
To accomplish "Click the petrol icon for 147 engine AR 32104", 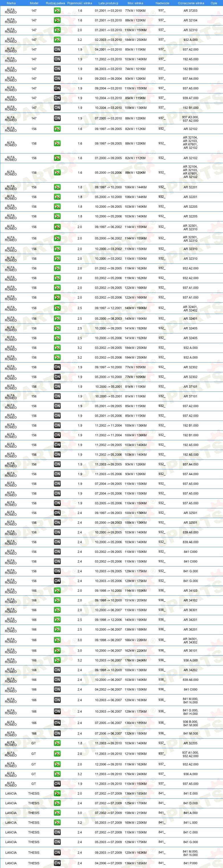I will pos(57,21).
